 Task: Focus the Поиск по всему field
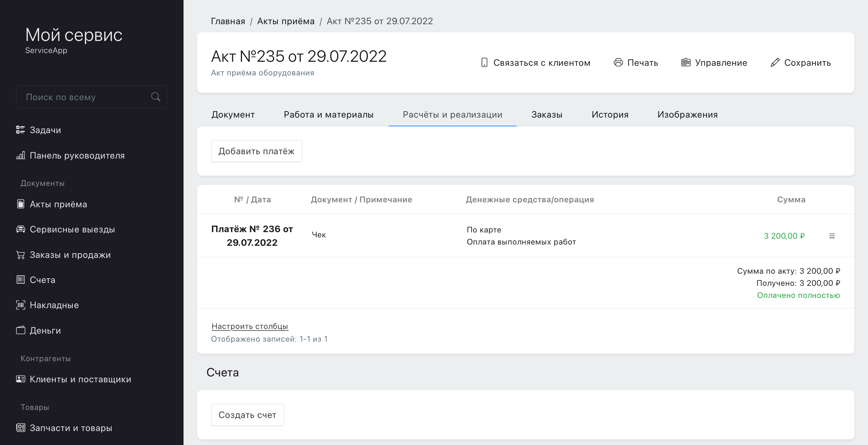92,97
